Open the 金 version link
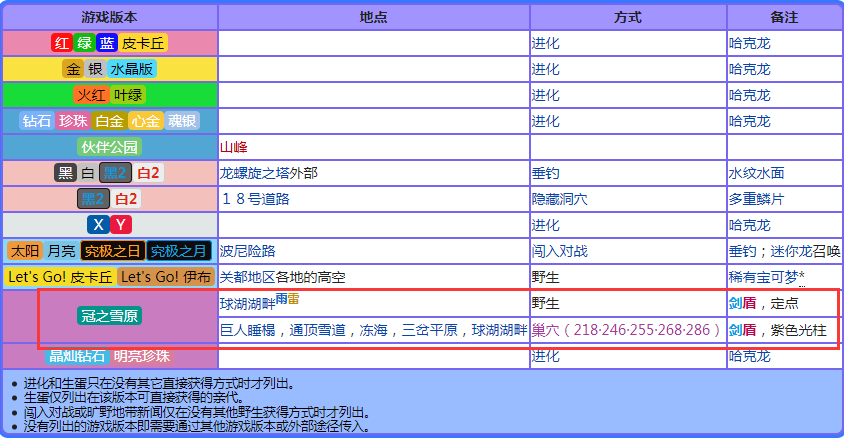 73,69
